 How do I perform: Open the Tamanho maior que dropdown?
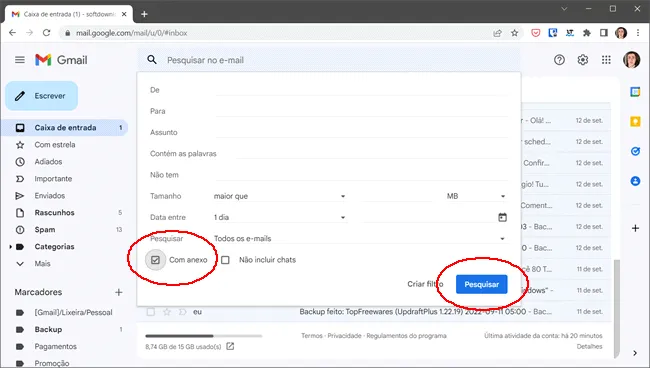tap(280, 196)
